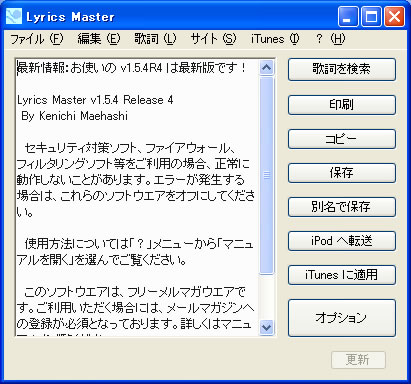
Task: Click the iPod へ転送 button
Action: [x=342, y=241]
